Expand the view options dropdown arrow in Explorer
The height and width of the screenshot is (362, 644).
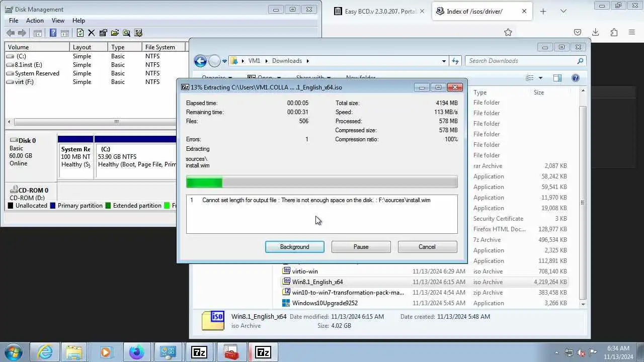[x=540, y=78]
